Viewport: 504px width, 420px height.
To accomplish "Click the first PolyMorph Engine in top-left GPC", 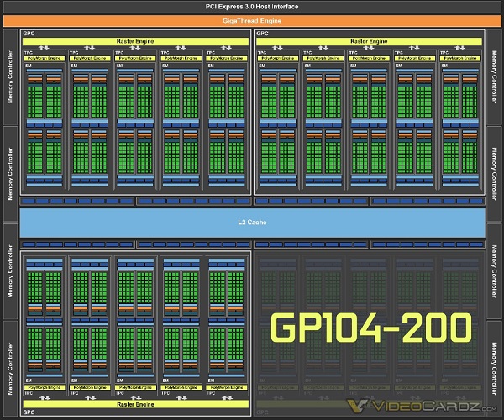I will (x=45, y=59).
